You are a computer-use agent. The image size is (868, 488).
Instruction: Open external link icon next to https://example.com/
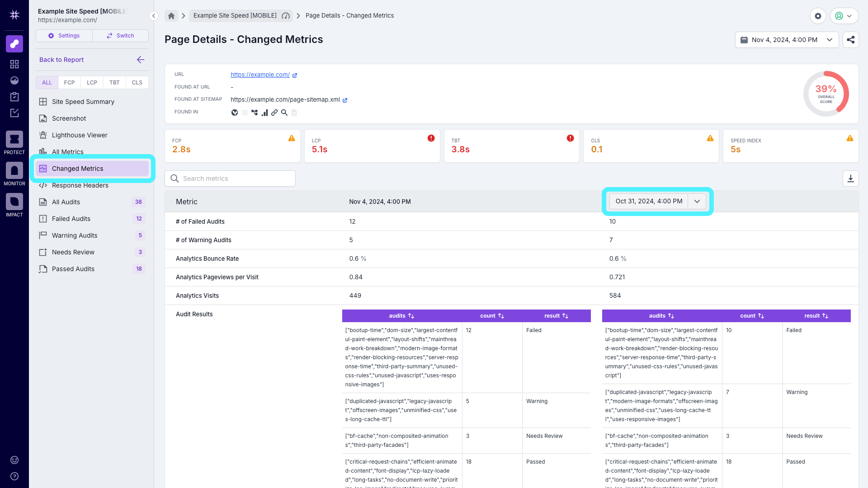(295, 75)
